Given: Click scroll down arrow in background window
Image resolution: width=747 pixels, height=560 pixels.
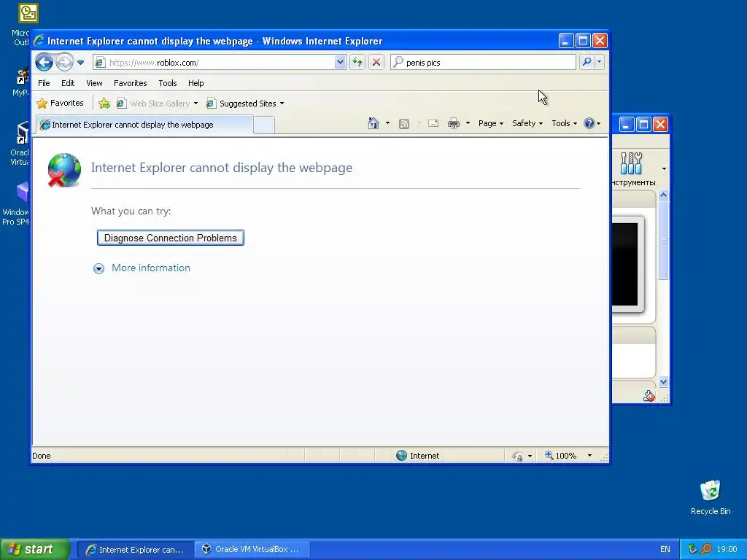Looking at the screenshot, I should point(663,382).
